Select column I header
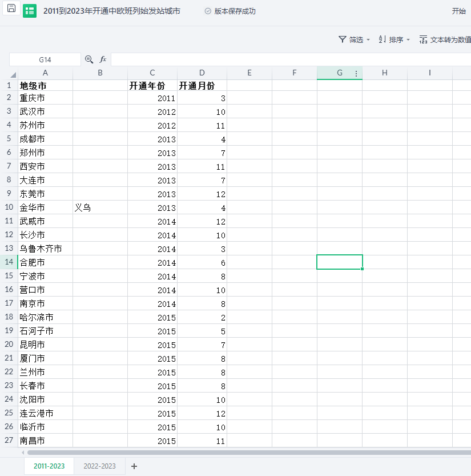Image resolution: width=471 pixels, height=476 pixels. [x=429, y=73]
